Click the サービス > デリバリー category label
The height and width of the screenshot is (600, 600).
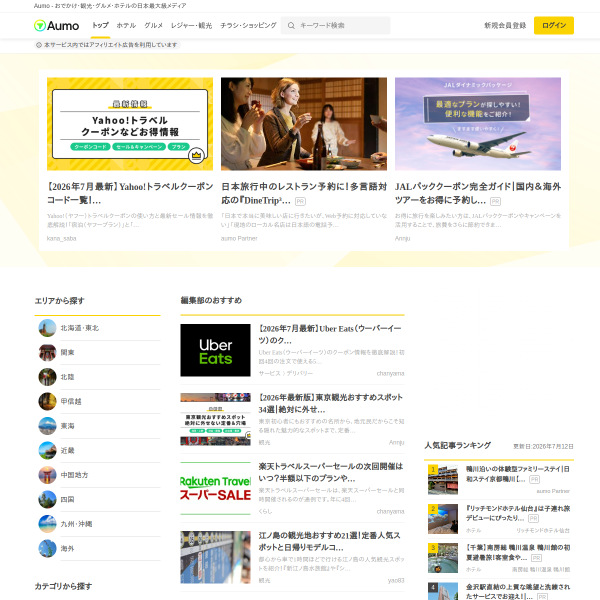285,373
